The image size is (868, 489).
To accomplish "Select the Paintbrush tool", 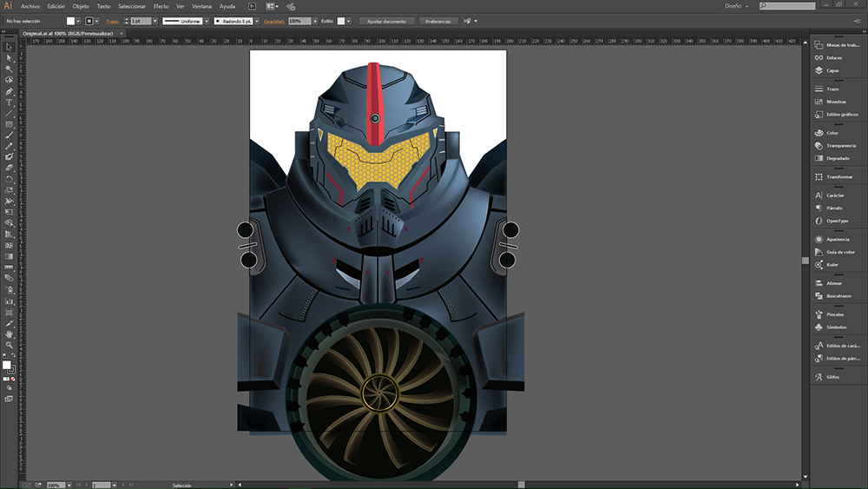I will pos(9,135).
